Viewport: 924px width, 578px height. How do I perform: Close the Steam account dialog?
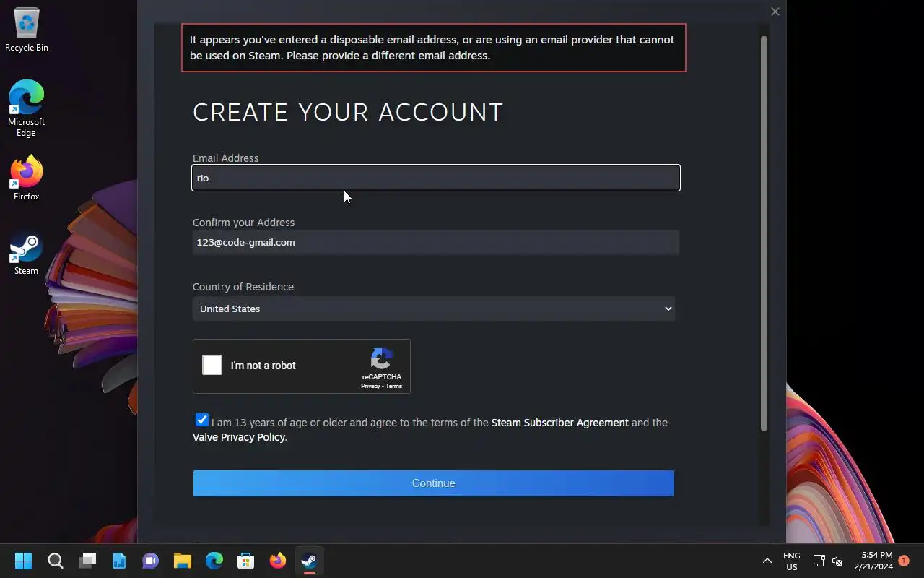[x=775, y=12]
